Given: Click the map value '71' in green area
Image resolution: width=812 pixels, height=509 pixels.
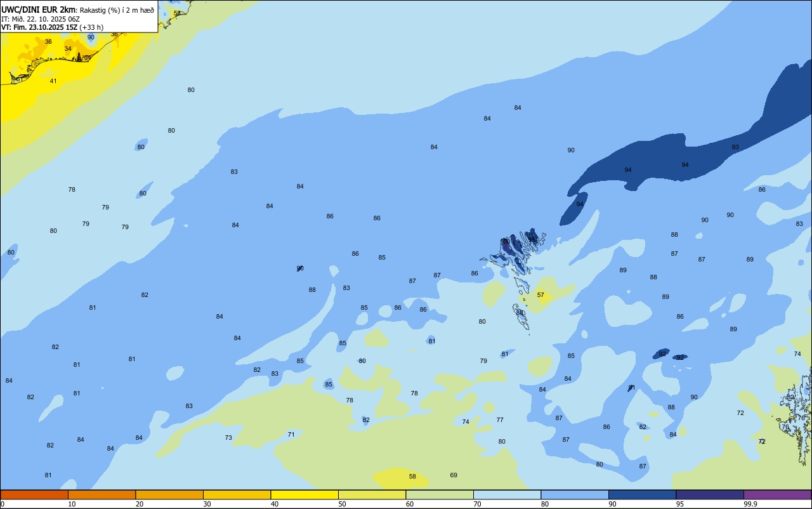Looking at the screenshot, I should [291, 435].
